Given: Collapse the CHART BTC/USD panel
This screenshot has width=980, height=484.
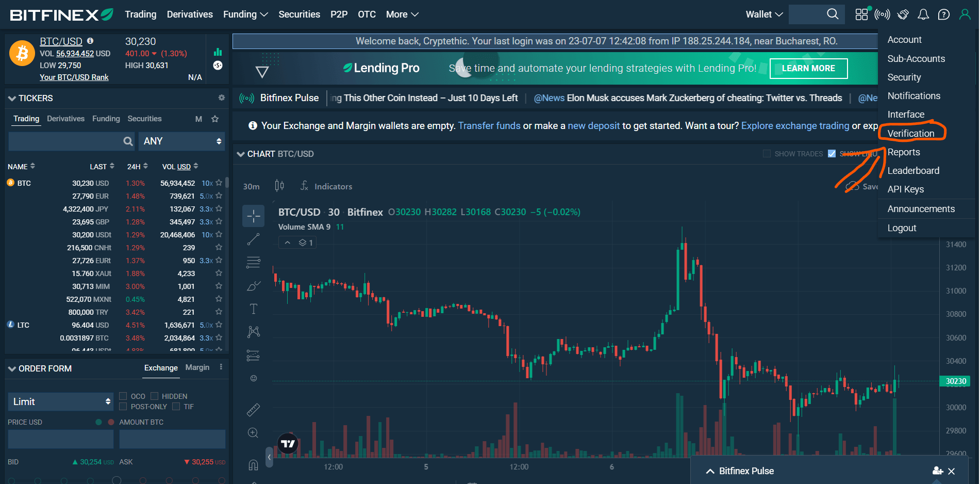Looking at the screenshot, I should 240,154.
